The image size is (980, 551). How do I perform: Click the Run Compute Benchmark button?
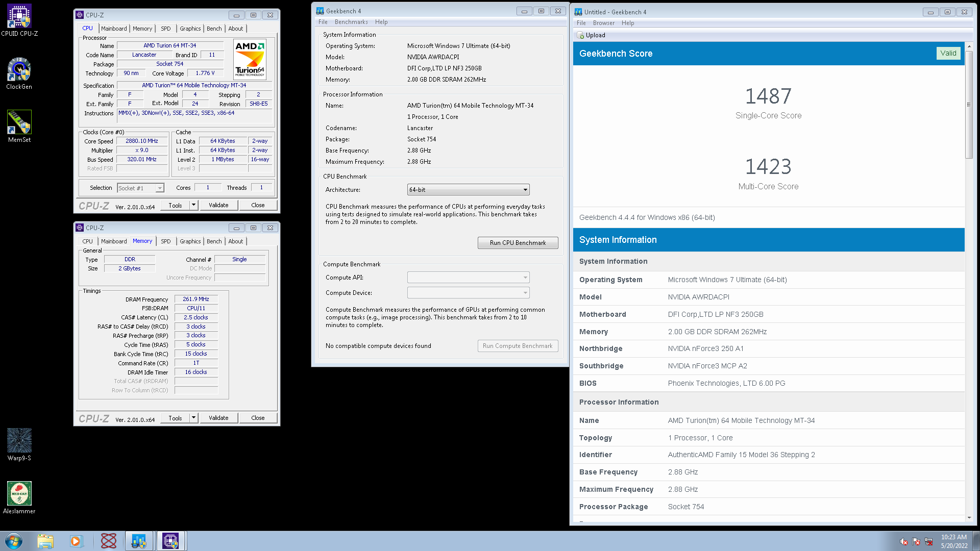click(x=518, y=346)
